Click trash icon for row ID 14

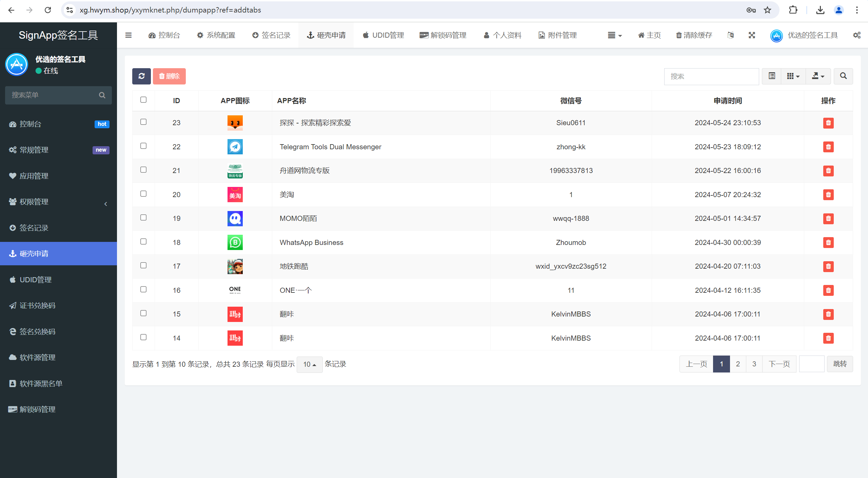pyautogui.click(x=828, y=338)
